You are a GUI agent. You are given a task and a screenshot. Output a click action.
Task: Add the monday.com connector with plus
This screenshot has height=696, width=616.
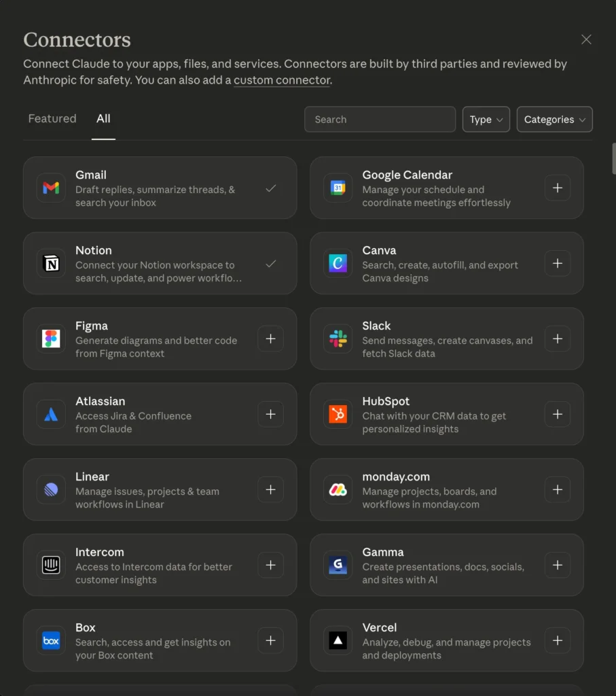tap(557, 489)
